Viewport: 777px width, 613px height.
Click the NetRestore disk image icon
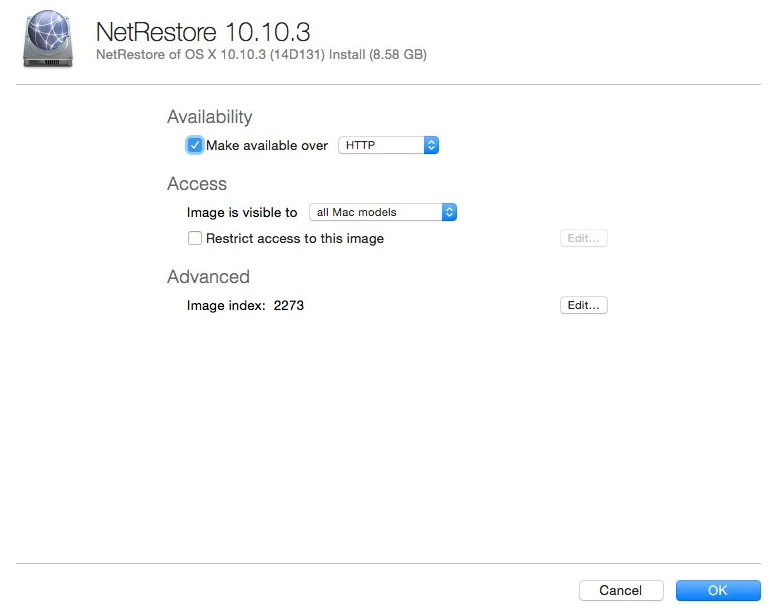[48, 39]
